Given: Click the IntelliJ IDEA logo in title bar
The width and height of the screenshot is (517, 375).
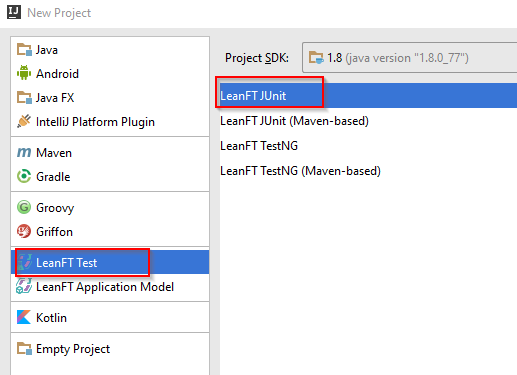Looking at the screenshot, I should tap(14, 13).
